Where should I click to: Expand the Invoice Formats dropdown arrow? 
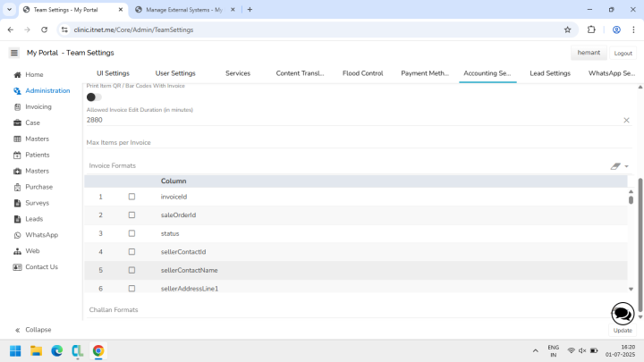(627, 166)
